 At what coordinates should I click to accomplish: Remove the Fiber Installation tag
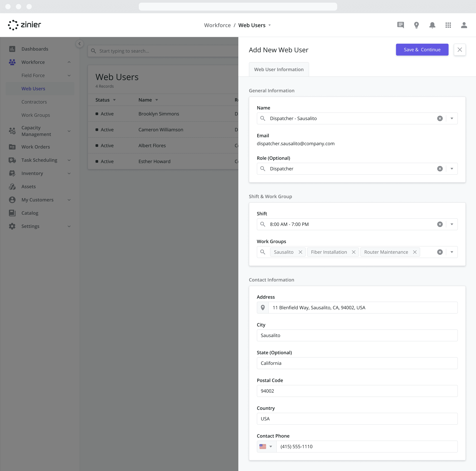354,252
